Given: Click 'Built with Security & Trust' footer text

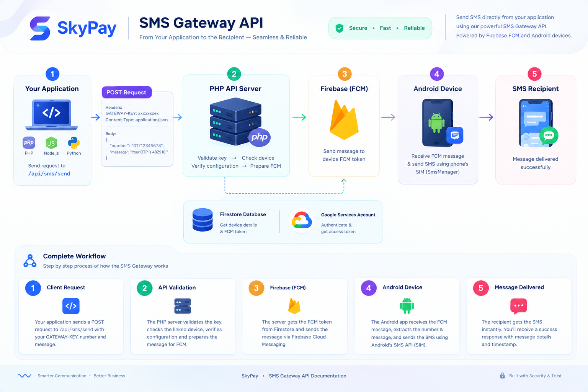Looking at the screenshot, I should [x=535, y=376].
